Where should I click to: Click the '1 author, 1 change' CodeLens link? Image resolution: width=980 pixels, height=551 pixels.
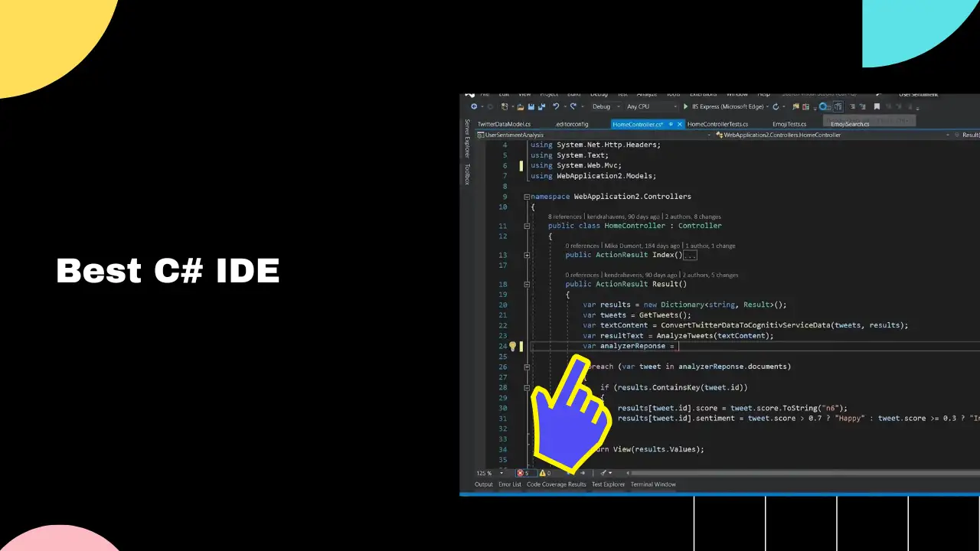click(x=712, y=246)
